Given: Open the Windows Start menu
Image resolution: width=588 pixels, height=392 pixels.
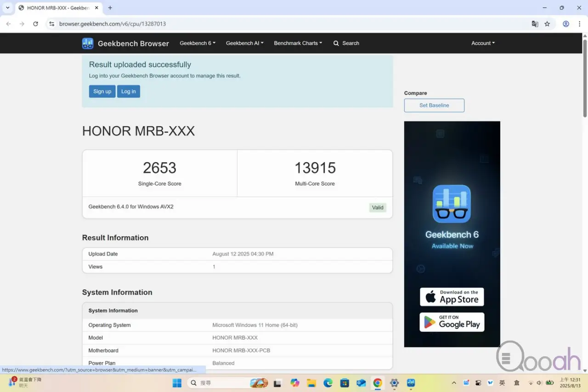Looking at the screenshot, I should click(177, 383).
